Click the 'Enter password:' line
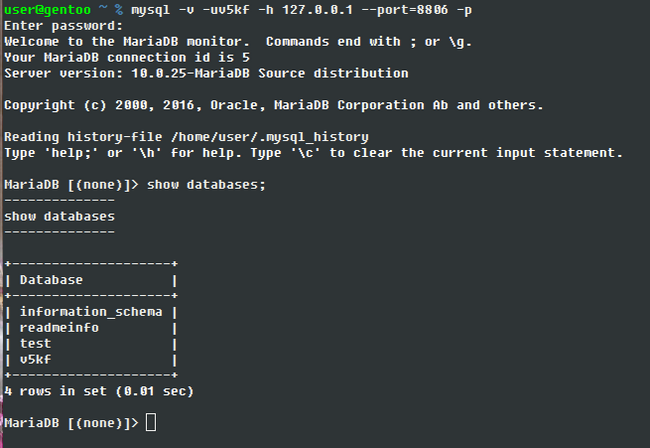The image size is (650, 448). pos(64,25)
